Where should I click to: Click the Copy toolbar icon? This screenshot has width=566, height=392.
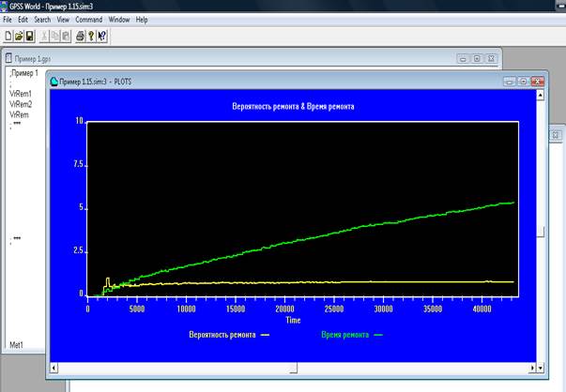click(54, 36)
